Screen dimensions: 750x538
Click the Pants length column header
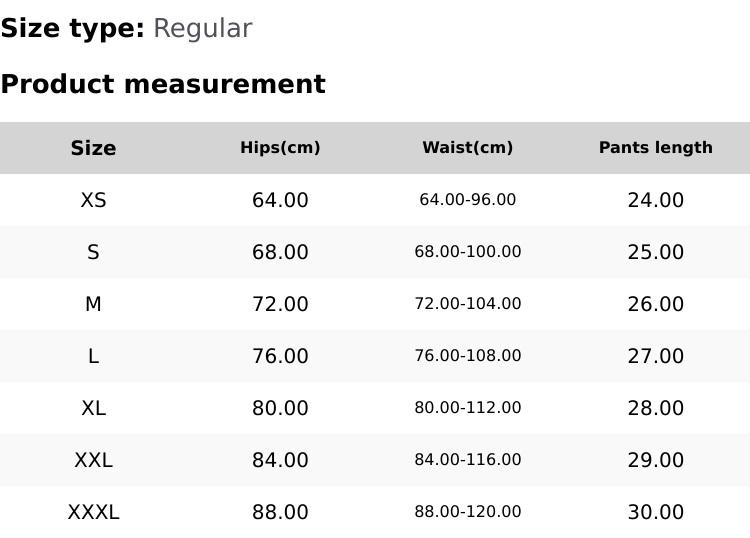[x=655, y=148]
